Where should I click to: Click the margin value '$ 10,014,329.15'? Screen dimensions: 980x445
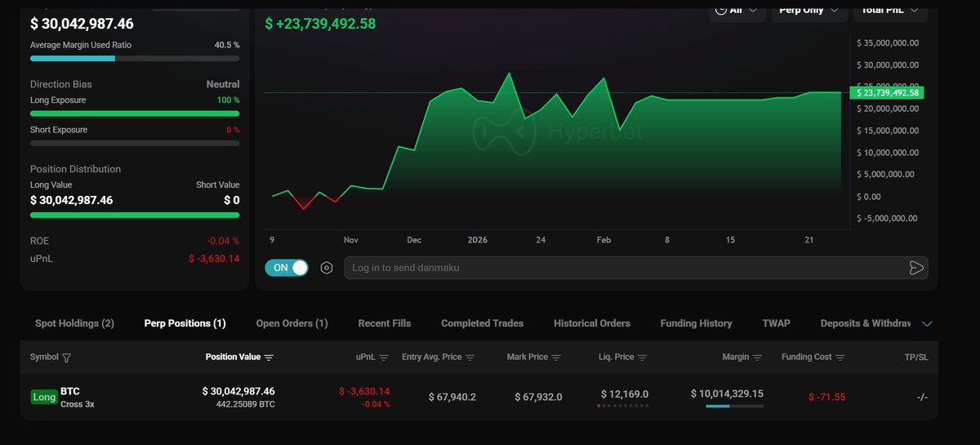pyautogui.click(x=727, y=394)
